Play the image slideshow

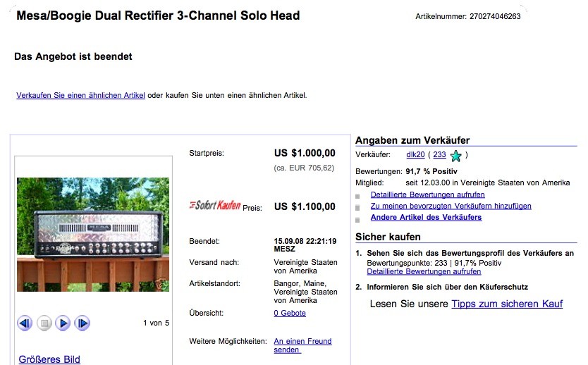63,323
